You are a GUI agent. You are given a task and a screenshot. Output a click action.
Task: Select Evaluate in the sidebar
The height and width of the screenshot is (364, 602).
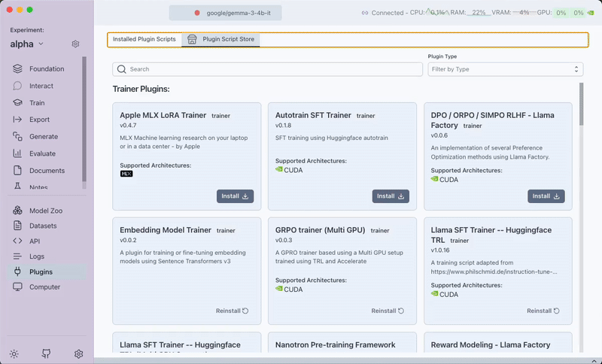(x=42, y=153)
